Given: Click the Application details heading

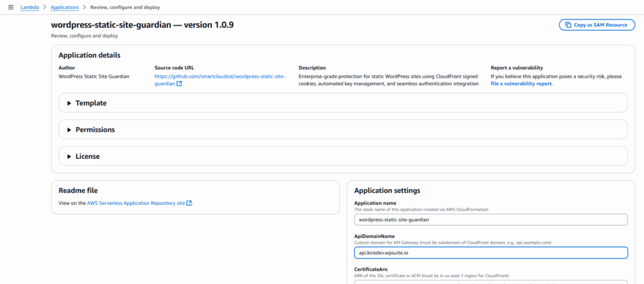Looking at the screenshot, I should tap(89, 55).
